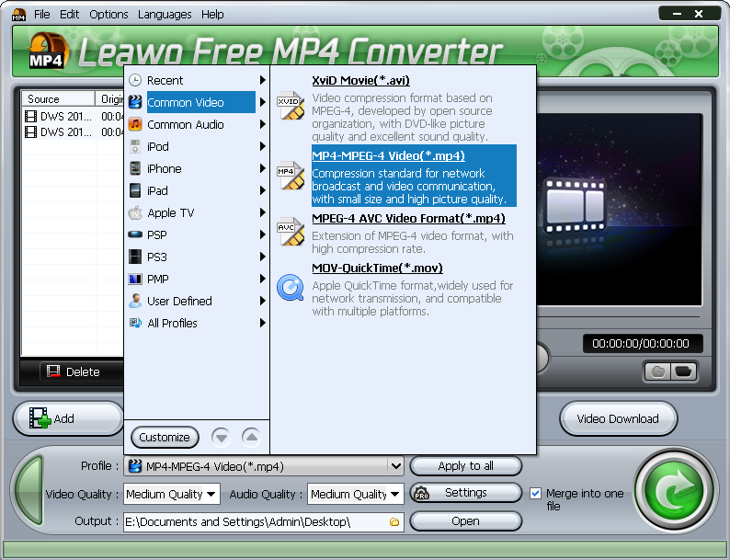Expand the All Profiles submenu arrow
730x560 pixels.
pyautogui.click(x=263, y=323)
